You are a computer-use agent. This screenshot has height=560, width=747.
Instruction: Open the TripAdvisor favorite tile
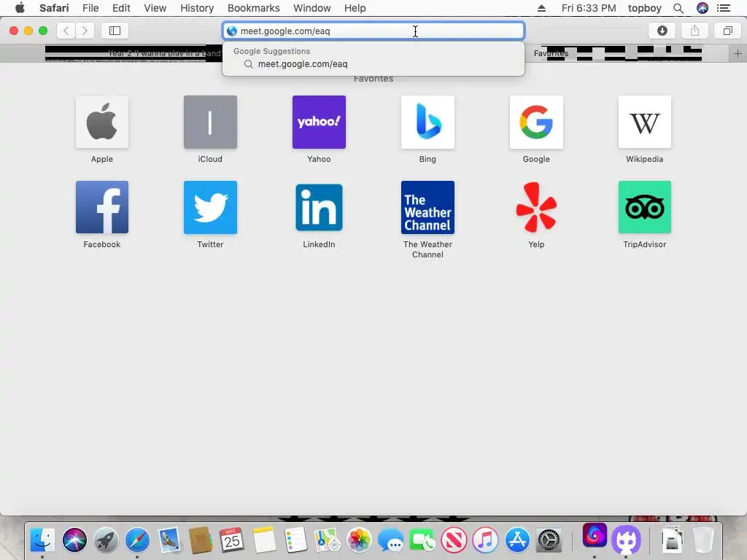pyautogui.click(x=645, y=207)
